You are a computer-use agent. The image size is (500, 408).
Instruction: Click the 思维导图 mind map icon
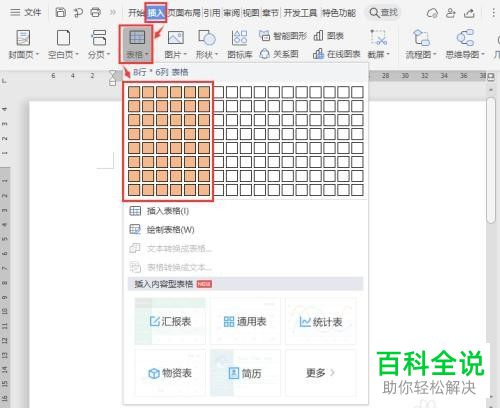tap(465, 38)
